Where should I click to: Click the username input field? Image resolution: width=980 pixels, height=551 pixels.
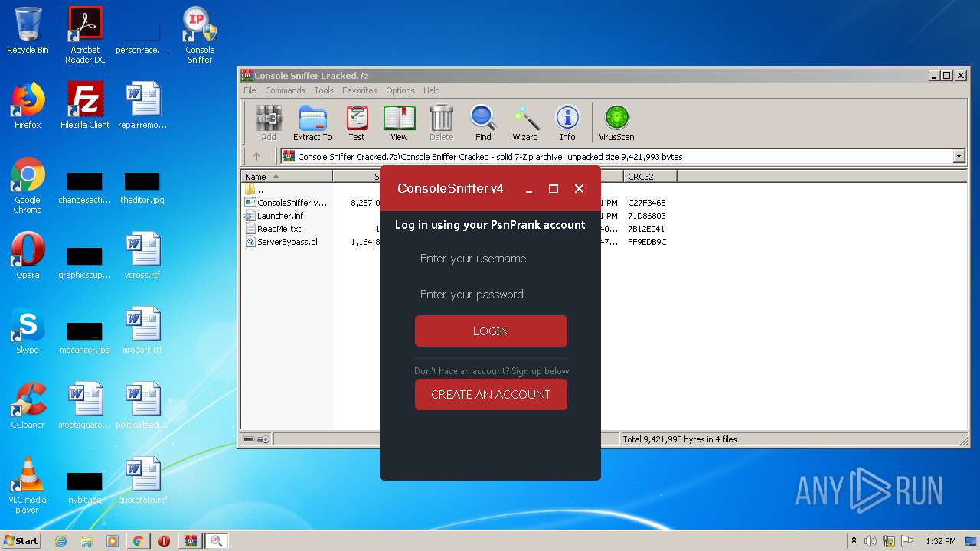(x=491, y=259)
